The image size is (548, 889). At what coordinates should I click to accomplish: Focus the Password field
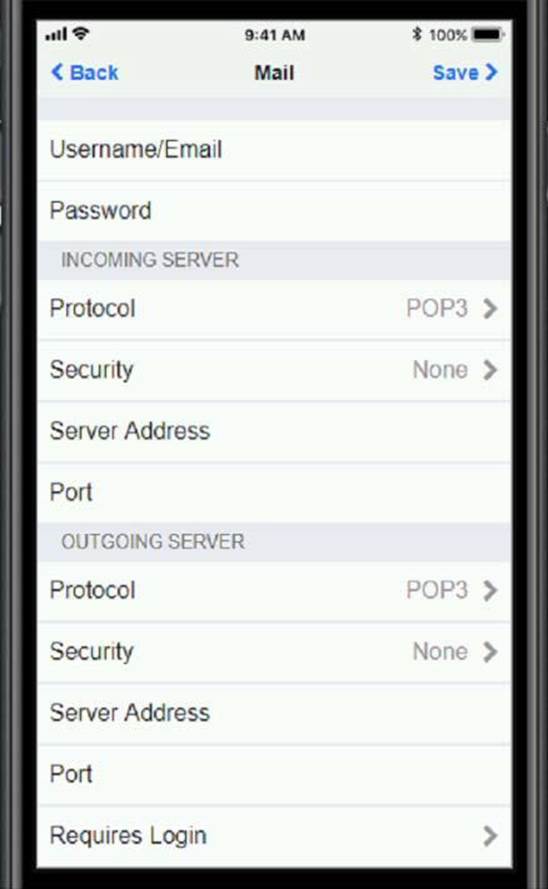tap(274, 211)
